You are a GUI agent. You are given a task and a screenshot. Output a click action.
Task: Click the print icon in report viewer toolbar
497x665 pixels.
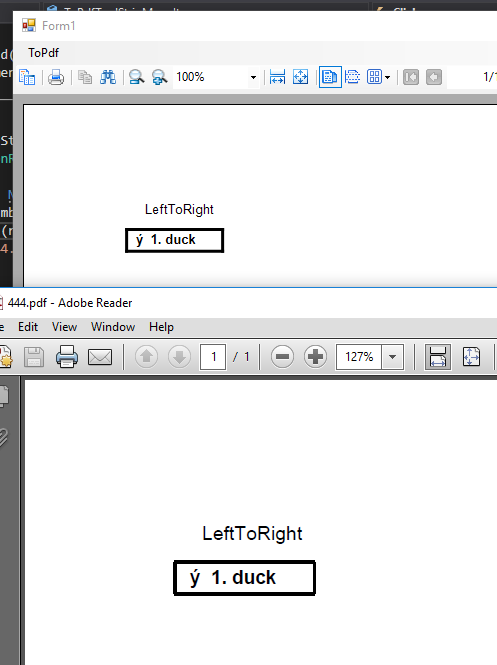[56, 78]
